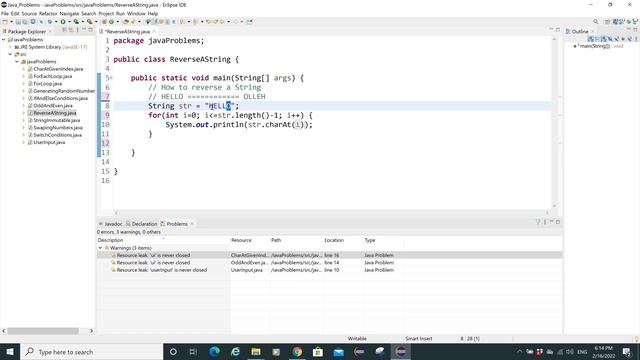Open the Run button dropdown arrow
Image resolution: width=640 pixels, height=360 pixels.
pos(69,22)
